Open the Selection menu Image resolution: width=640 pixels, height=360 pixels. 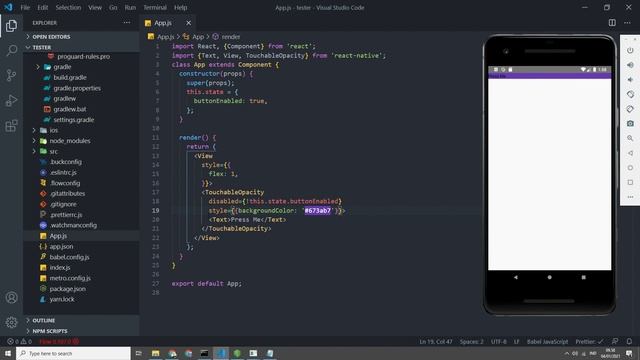coord(68,7)
